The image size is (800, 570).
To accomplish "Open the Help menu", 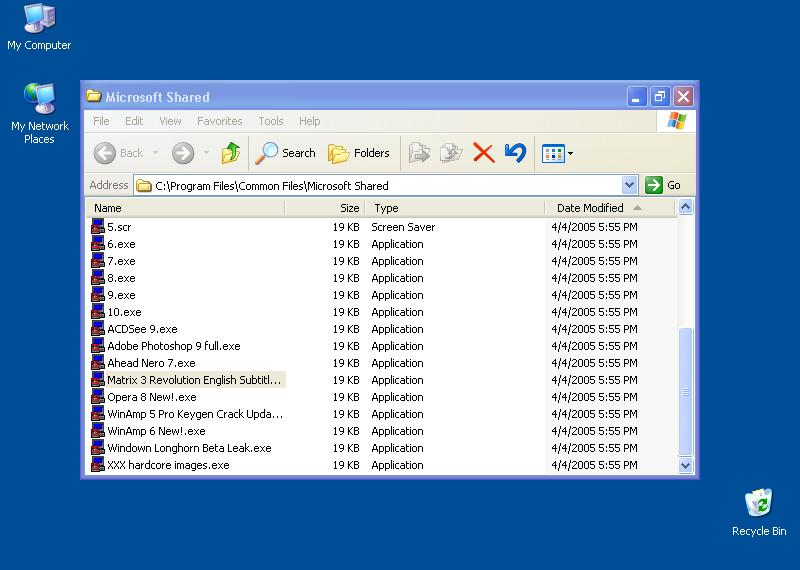I will coord(309,121).
